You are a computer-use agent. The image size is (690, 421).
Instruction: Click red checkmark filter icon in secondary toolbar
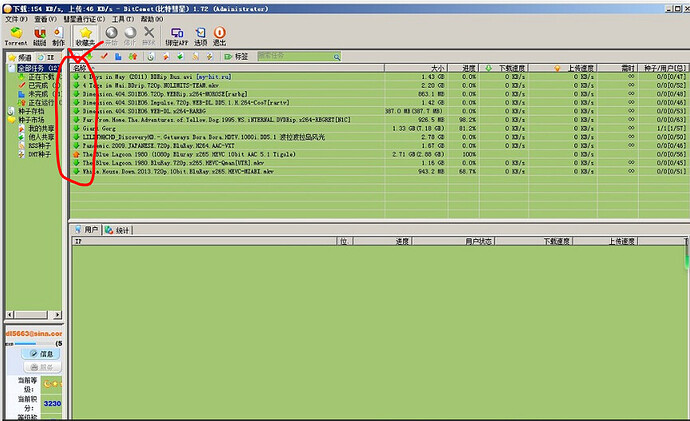[x=104, y=56]
